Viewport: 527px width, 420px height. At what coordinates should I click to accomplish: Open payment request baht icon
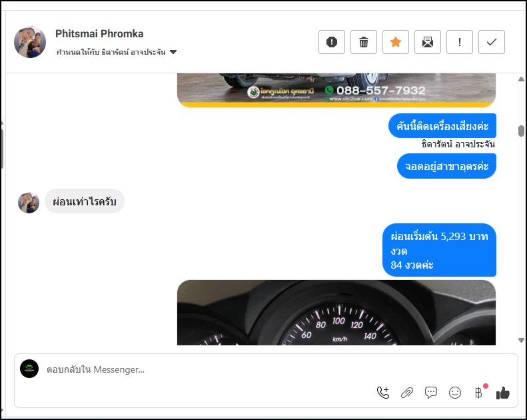tap(478, 393)
